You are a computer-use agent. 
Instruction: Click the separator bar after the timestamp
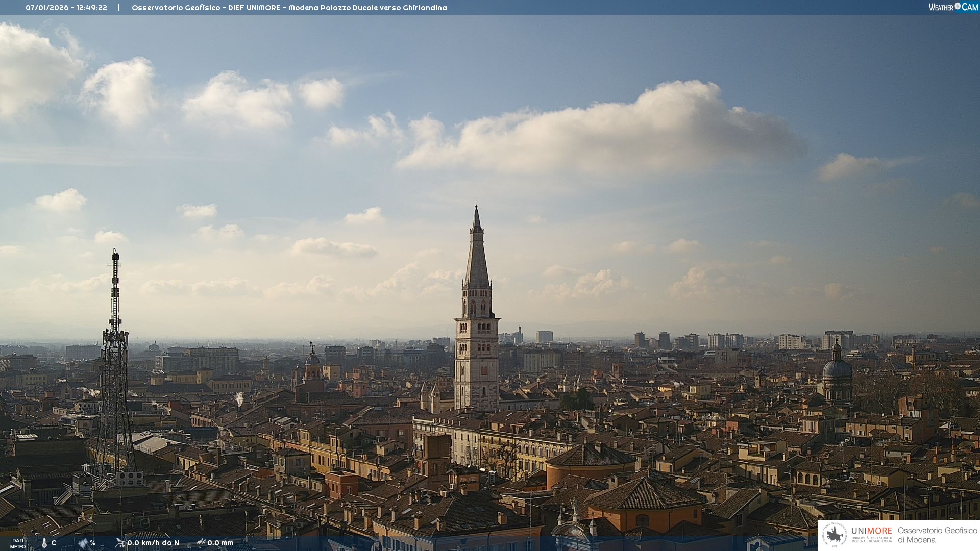tap(118, 8)
